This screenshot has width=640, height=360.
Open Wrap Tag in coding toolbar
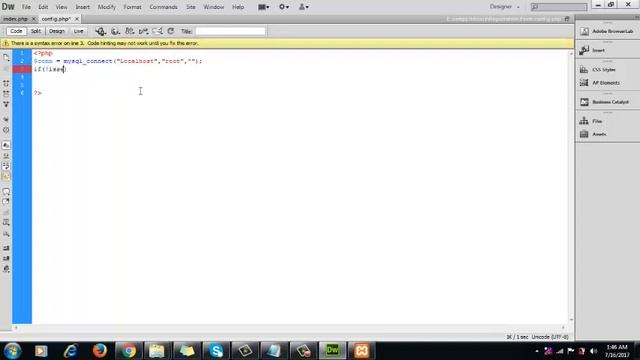point(6,212)
